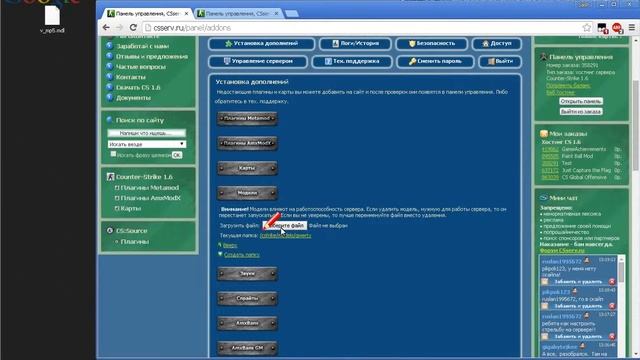Open the Безопасность tab
This screenshot has width=640, height=360.
pyautogui.click(x=431, y=44)
